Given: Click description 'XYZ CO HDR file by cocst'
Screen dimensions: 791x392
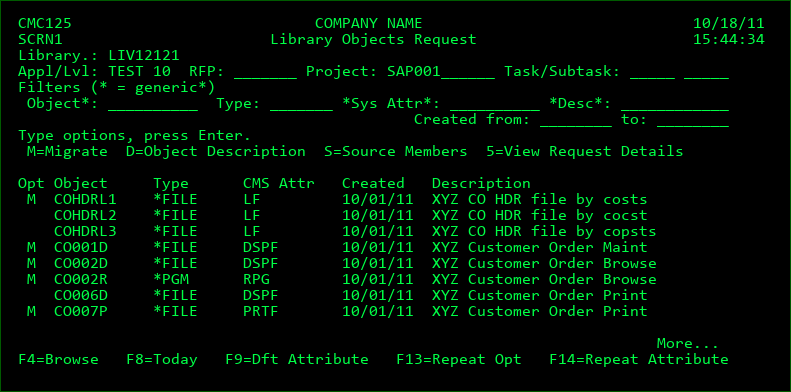Looking at the screenshot, I should [x=540, y=216].
